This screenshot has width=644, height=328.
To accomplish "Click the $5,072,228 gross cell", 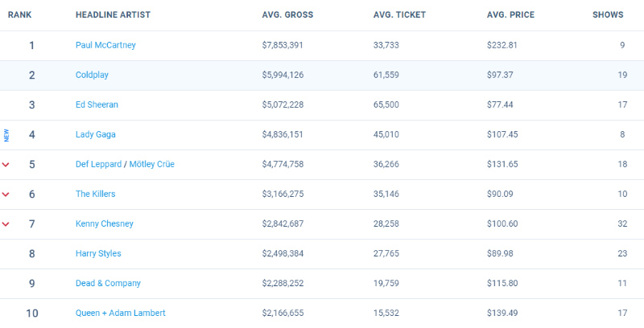I will (x=283, y=105).
